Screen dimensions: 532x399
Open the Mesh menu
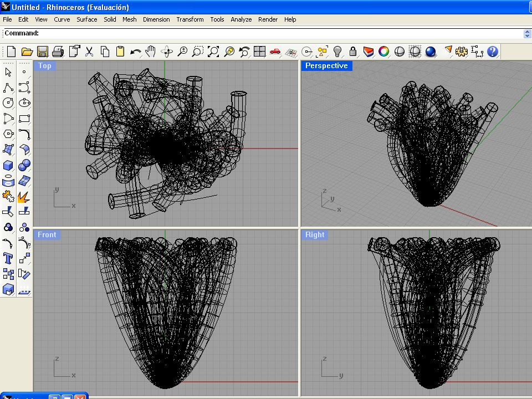129,19
